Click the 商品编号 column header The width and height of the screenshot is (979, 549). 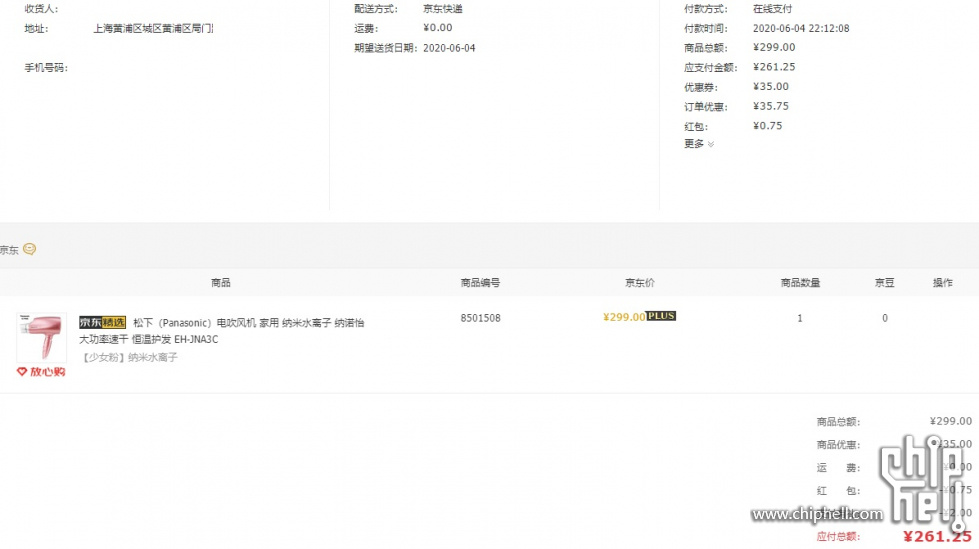tap(481, 282)
